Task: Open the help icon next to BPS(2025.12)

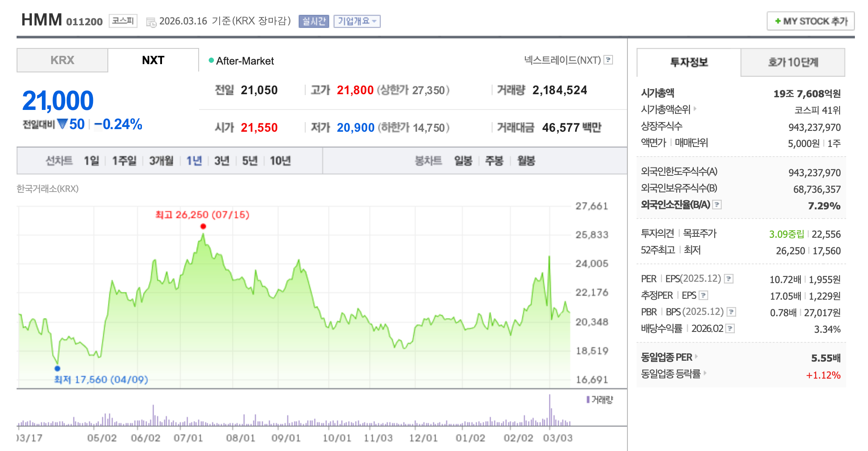Action: (x=731, y=312)
